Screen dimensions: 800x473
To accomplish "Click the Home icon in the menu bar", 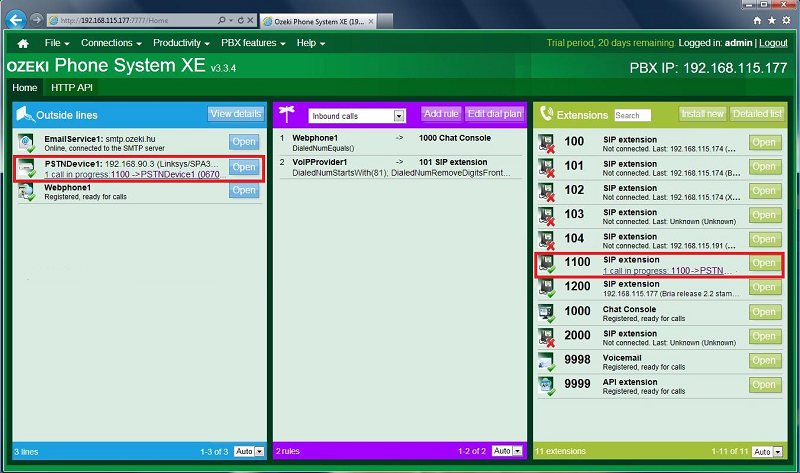I will (x=23, y=43).
